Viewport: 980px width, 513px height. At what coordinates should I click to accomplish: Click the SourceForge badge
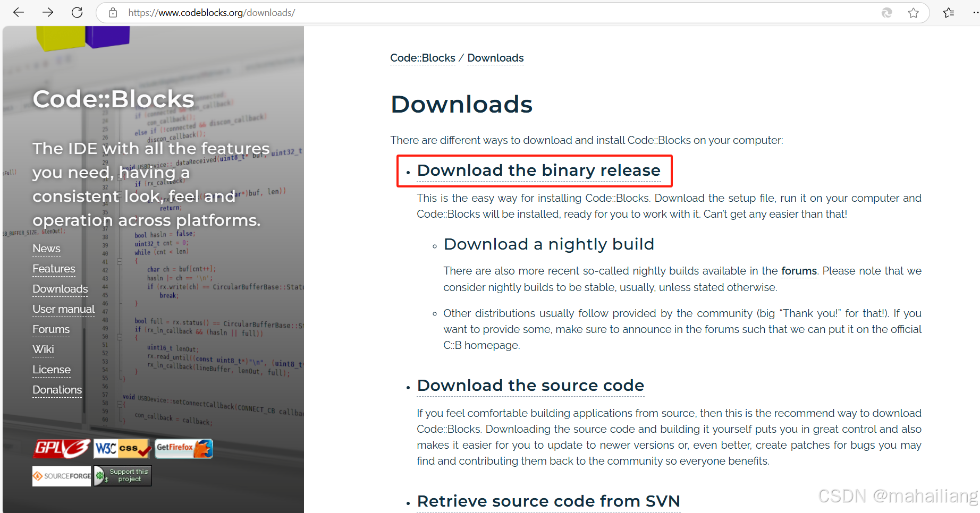(62, 476)
